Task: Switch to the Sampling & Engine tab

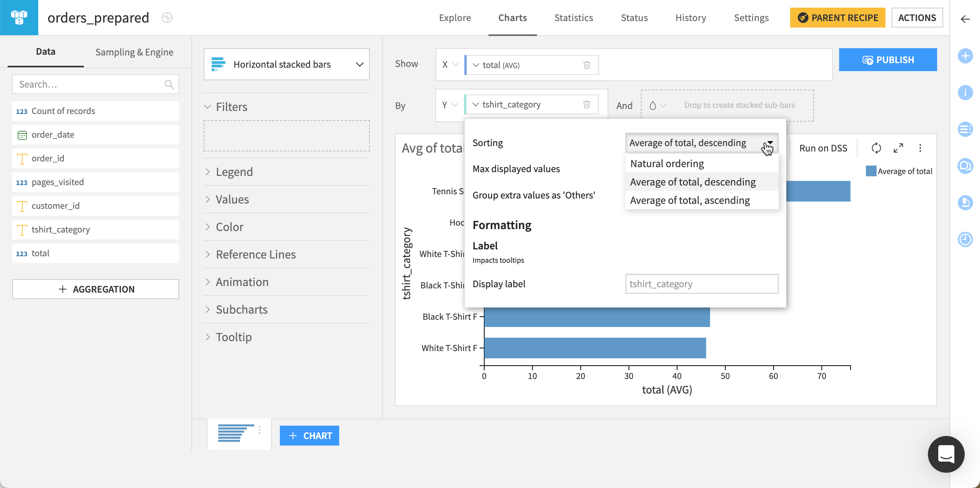Action: coord(134,52)
